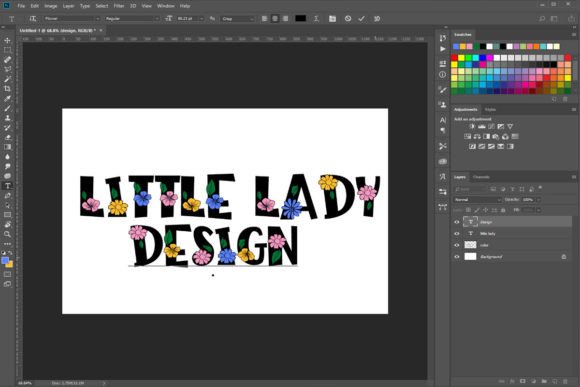Open the text color swatch
This screenshot has height=387, width=580.
coord(300,18)
